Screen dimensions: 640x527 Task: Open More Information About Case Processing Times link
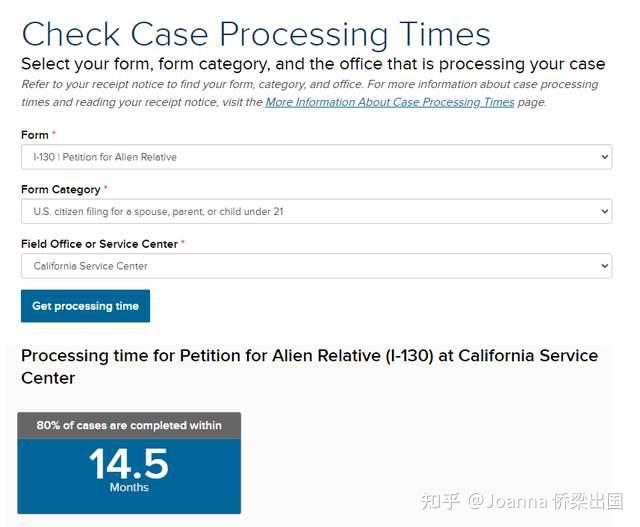(390, 102)
